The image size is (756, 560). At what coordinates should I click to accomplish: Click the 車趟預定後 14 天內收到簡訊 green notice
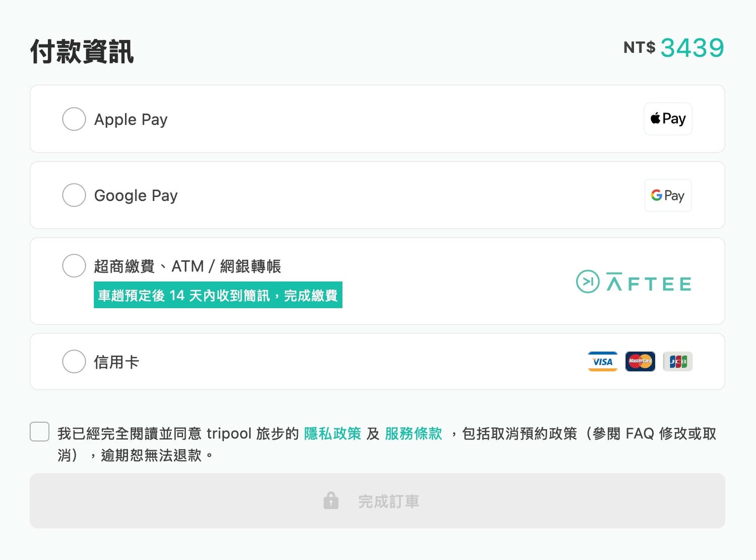point(218,295)
